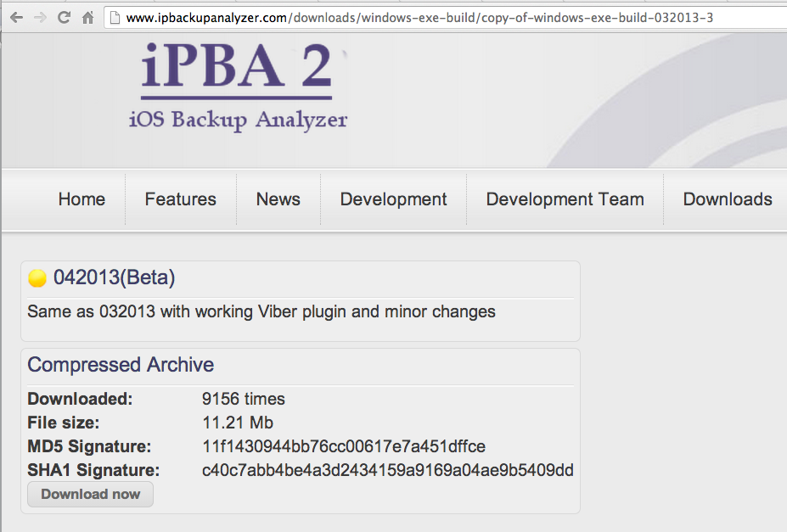Click the 'MD5 Signature:' label

point(89,446)
